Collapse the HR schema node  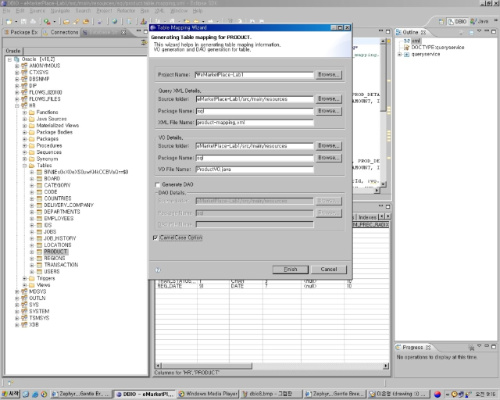pyautogui.click(x=17, y=106)
